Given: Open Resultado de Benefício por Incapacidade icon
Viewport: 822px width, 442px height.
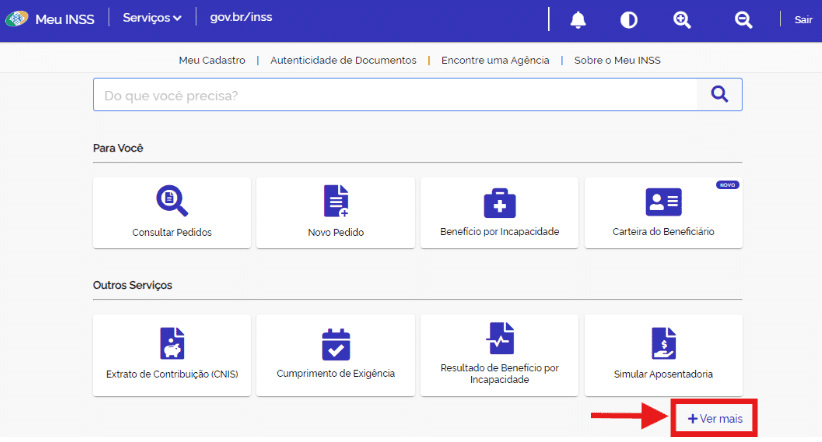Looking at the screenshot, I should (x=499, y=338).
